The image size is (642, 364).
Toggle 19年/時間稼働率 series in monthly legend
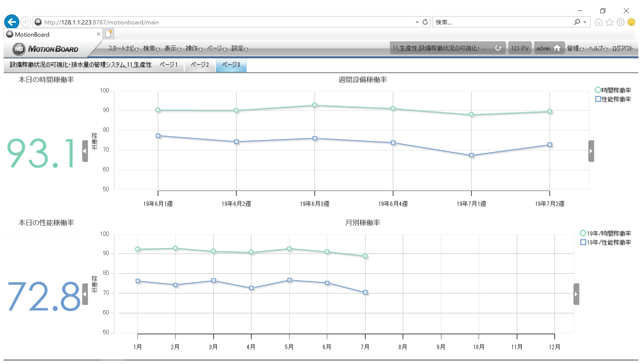pos(606,234)
